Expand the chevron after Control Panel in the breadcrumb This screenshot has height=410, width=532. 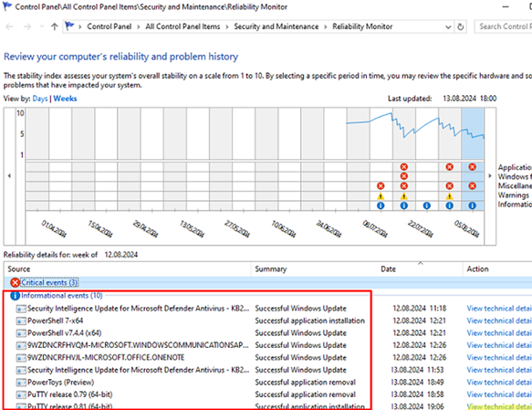(x=139, y=26)
